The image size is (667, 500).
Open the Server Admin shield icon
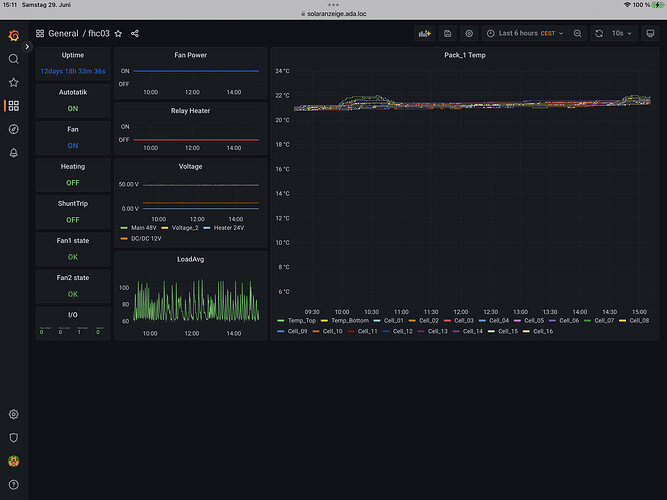click(x=14, y=437)
